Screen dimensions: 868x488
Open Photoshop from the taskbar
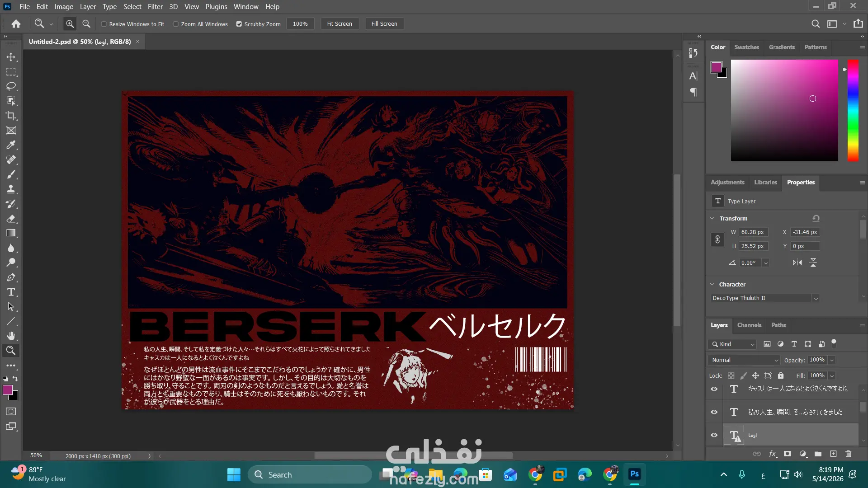(x=634, y=474)
